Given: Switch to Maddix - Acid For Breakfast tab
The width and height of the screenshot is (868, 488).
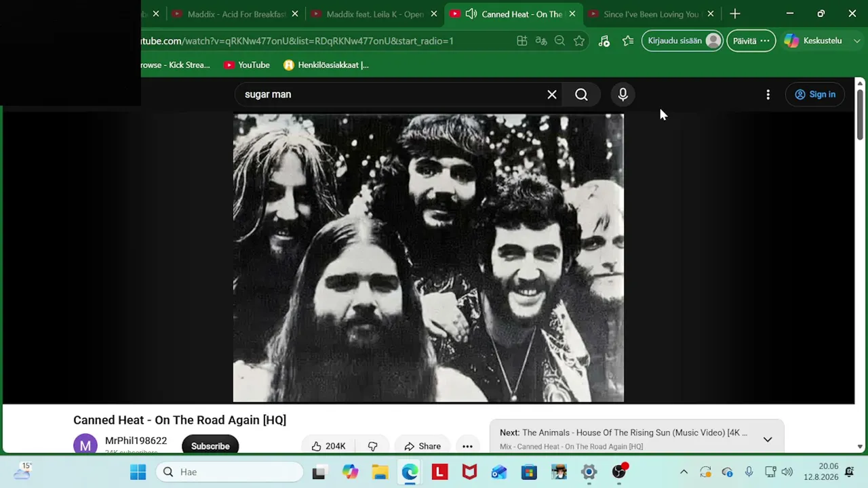Looking at the screenshot, I should click(237, 14).
